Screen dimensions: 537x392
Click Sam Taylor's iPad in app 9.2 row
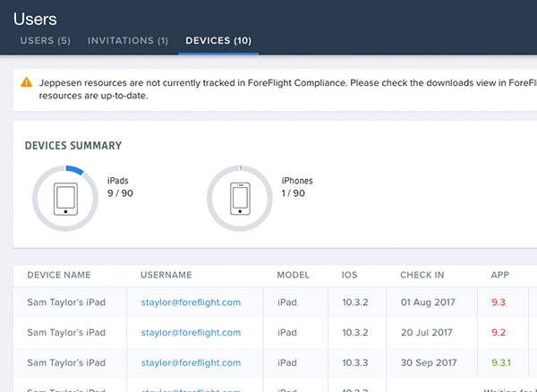pos(66,332)
